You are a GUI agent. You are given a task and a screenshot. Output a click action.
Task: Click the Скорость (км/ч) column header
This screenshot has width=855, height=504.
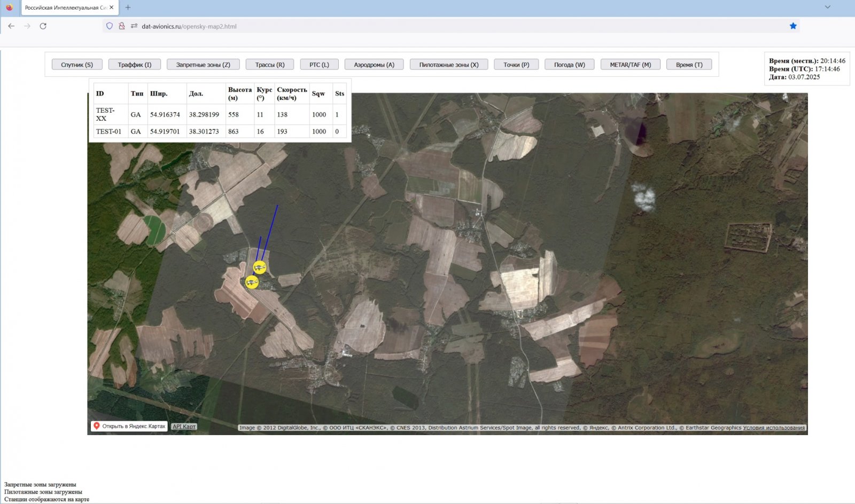coord(292,93)
